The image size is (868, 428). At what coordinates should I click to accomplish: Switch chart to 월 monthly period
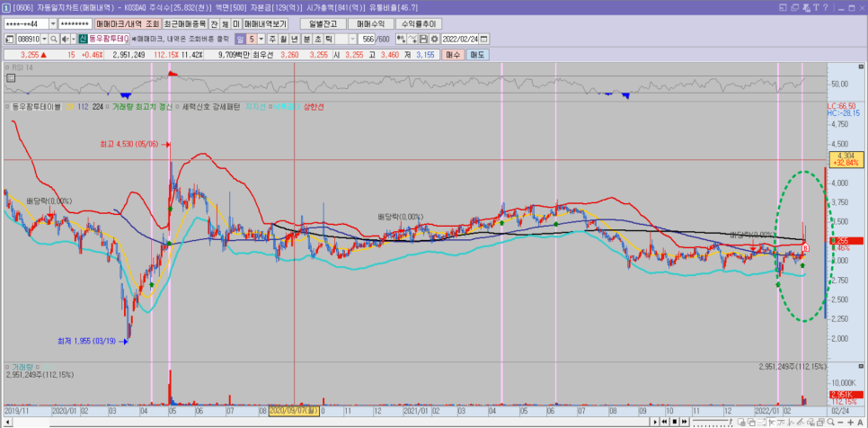(283, 40)
